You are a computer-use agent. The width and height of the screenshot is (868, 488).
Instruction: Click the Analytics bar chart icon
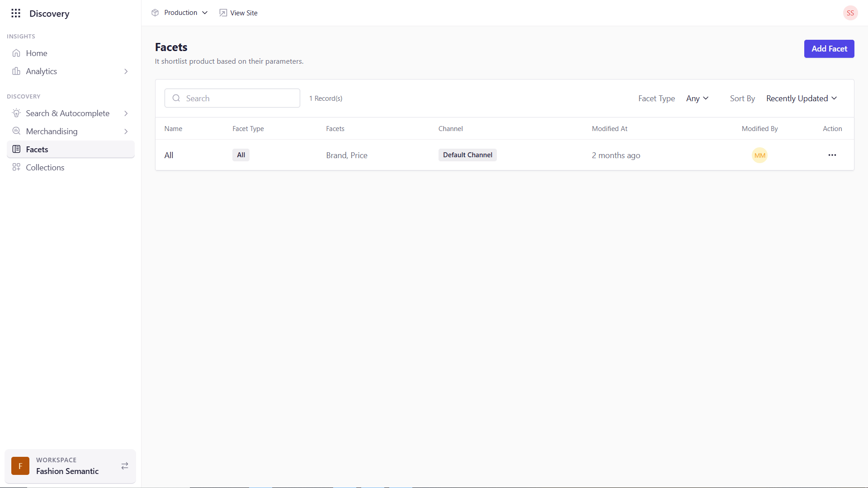(16, 71)
